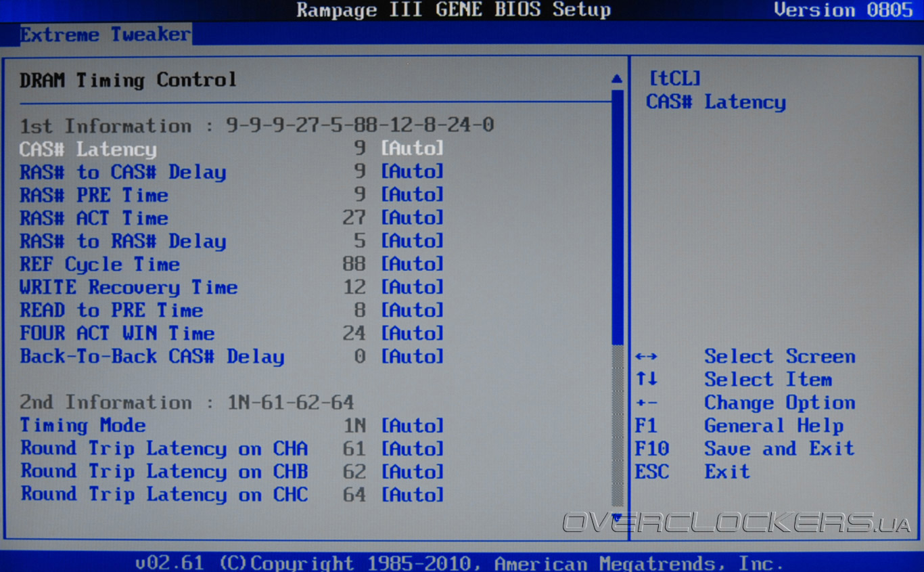
Task: Click the current value 88 for REF Cycle Time
Action: (x=354, y=263)
